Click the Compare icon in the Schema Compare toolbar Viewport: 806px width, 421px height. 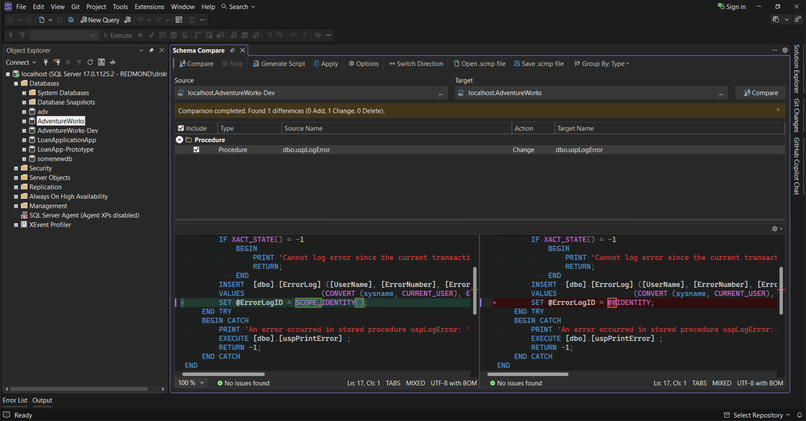pyautogui.click(x=182, y=64)
